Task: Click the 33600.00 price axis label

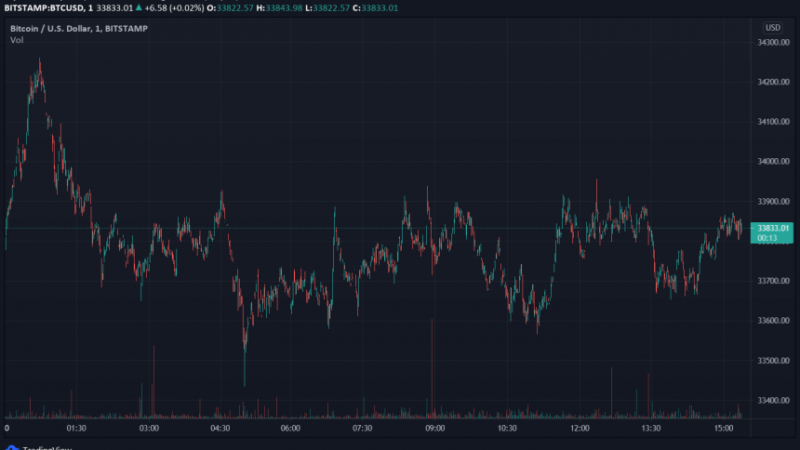Action: click(x=773, y=321)
